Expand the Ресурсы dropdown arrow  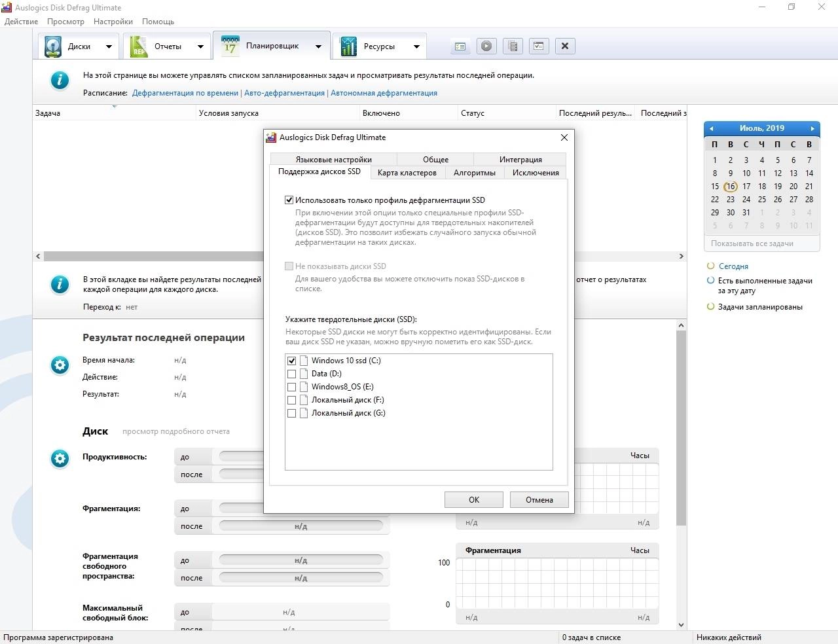point(416,46)
